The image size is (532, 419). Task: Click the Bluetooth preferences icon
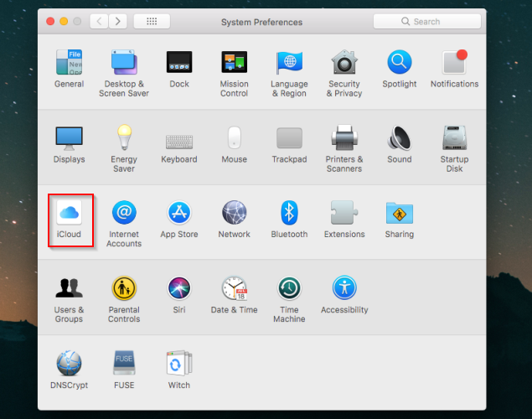[289, 214]
